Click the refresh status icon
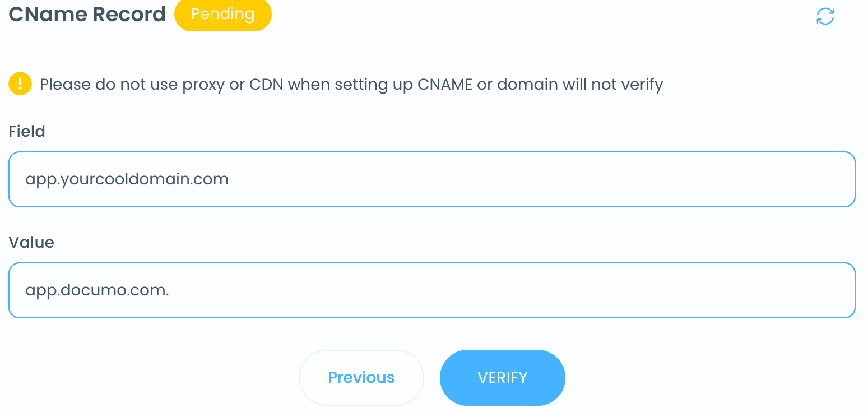This screenshot has height=412, width=868. pyautogui.click(x=825, y=16)
